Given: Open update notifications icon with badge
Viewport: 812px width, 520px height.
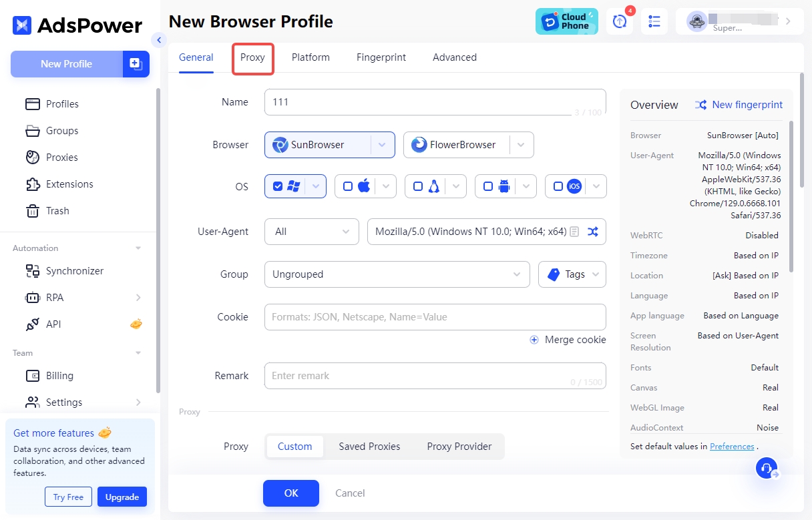Looking at the screenshot, I should click(620, 21).
